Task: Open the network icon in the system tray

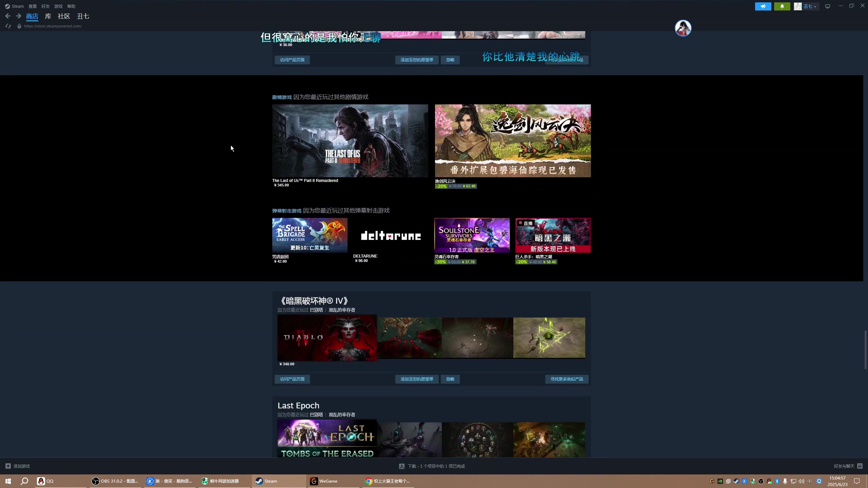Action: pyautogui.click(x=793, y=481)
